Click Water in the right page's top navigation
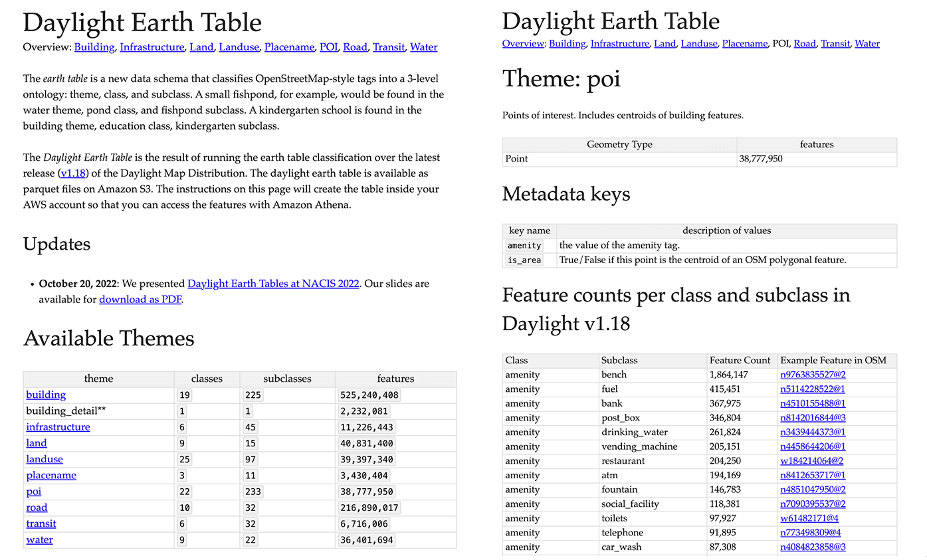927x560 pixels. [867, 44]
